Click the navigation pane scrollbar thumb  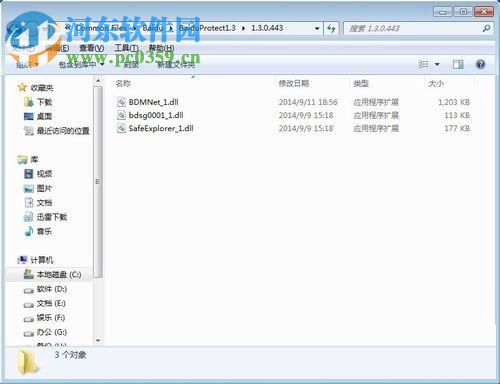98,182
